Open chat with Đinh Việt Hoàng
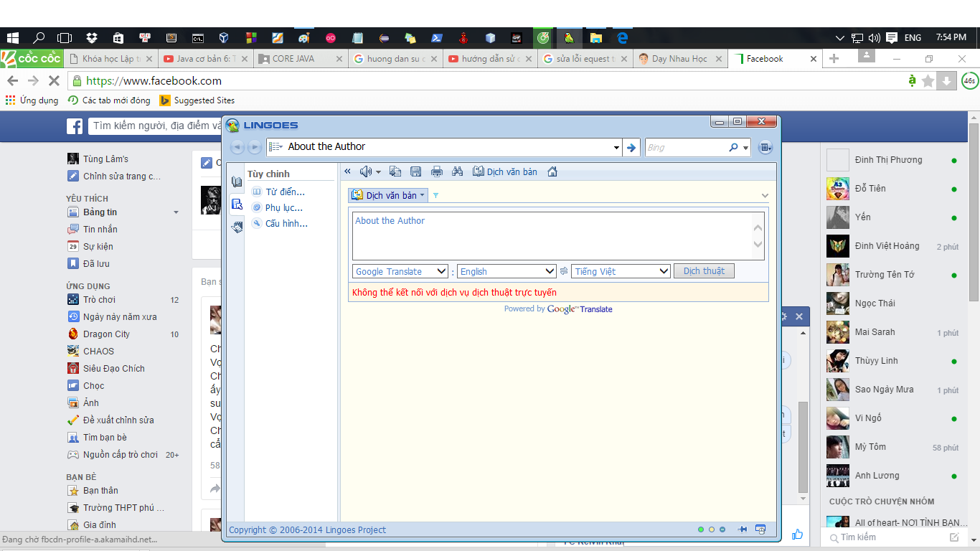The height and width of the screenshot is (551, 980). [x=893, y=246]
